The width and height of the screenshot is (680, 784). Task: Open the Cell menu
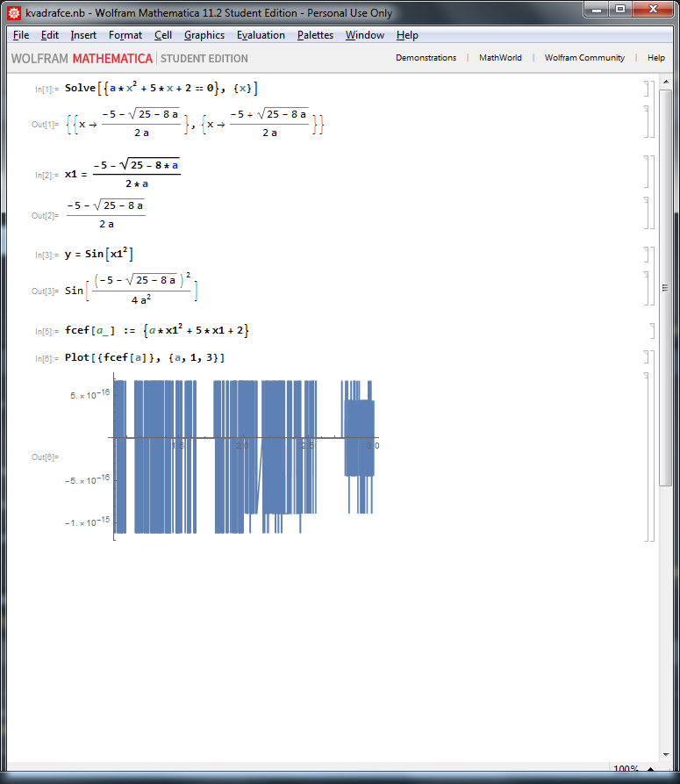pyautogui.click(x=163, y=35)
